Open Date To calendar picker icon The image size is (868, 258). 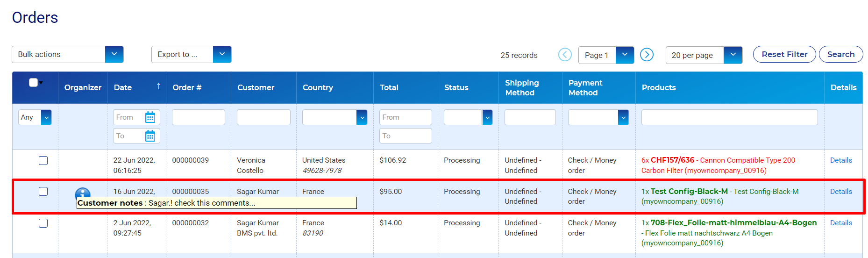click(x=150, y=136)
